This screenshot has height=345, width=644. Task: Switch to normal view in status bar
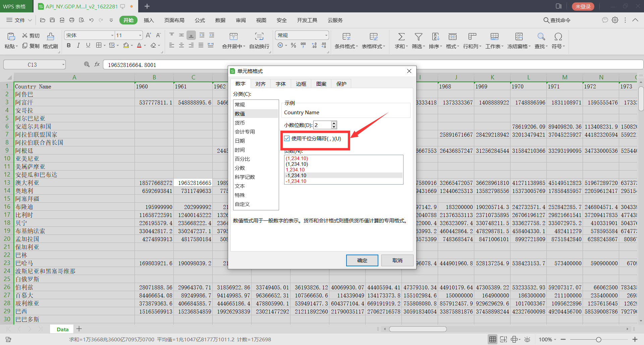pos(492,339)
